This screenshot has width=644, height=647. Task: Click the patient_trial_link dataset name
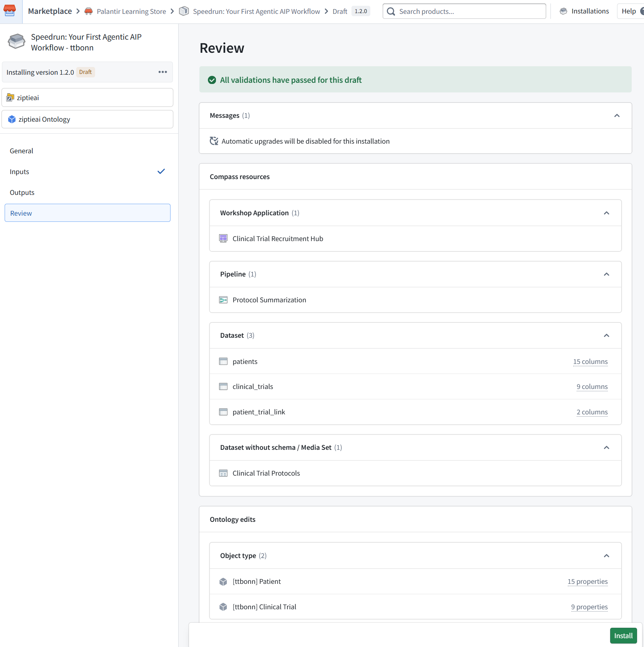click(259, 412)
